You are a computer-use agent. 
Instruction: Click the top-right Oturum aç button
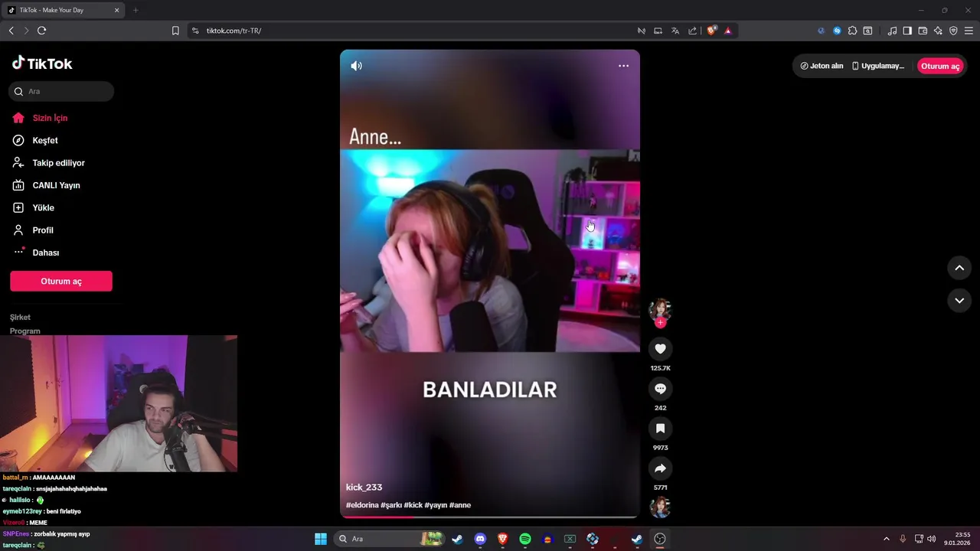[x=939, y=66]
